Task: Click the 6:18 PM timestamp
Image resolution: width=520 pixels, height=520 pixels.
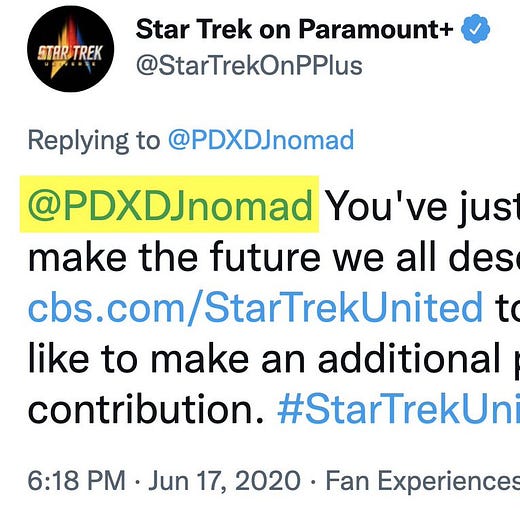Action: [x=77, y=481]
